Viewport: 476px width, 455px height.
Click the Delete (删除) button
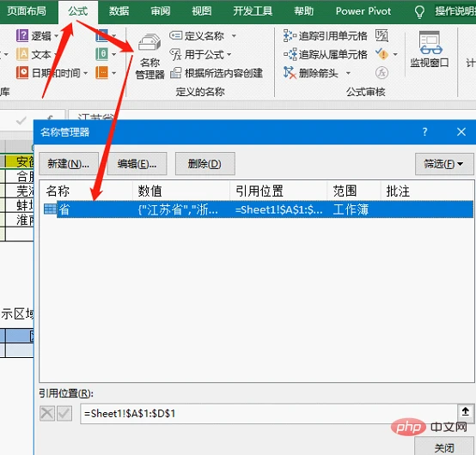204,164
